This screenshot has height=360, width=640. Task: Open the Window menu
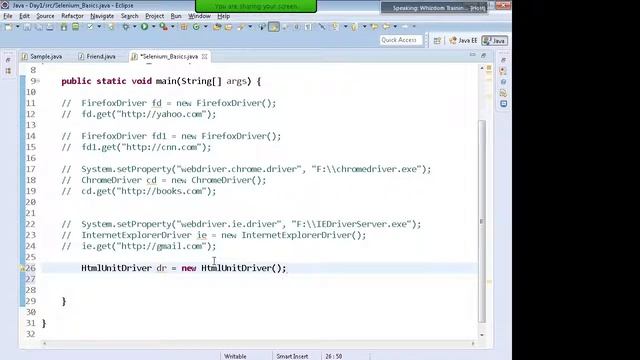click(199, 16)
